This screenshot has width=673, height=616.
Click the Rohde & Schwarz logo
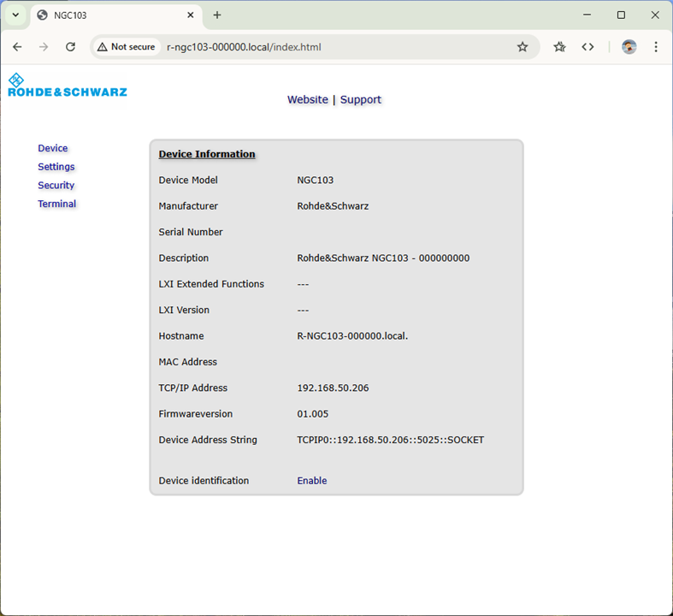pyautogui.click(x=67, y=86)
